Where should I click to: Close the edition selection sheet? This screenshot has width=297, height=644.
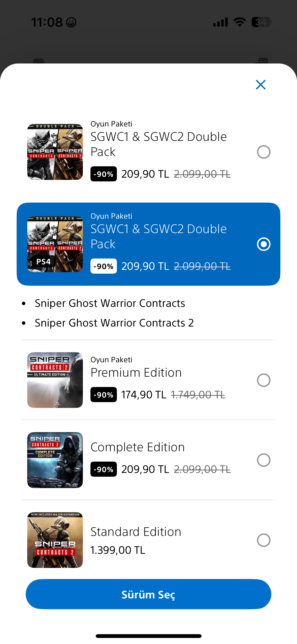[x=260, y=85]
